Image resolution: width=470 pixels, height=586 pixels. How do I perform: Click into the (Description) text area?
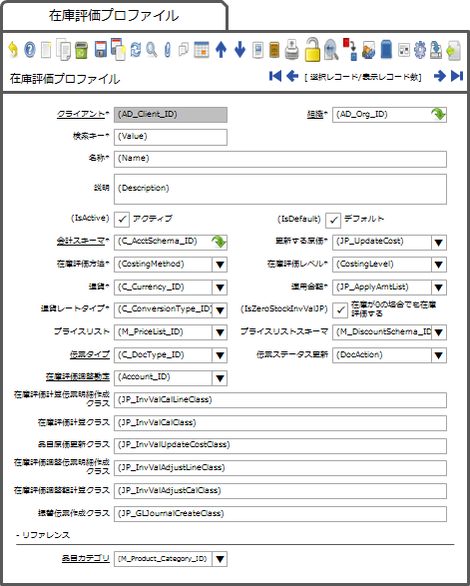pos(280,189)
